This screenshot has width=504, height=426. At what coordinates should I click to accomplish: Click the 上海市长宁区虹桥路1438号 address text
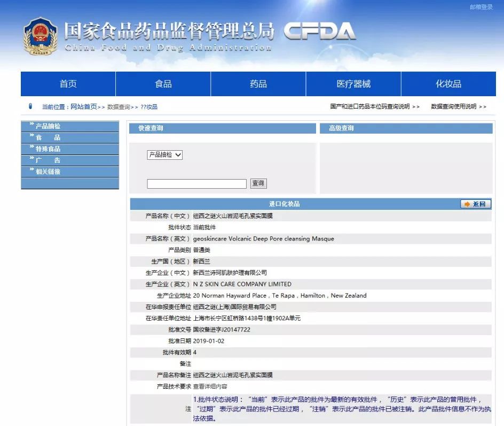click(x=247, y=318)
